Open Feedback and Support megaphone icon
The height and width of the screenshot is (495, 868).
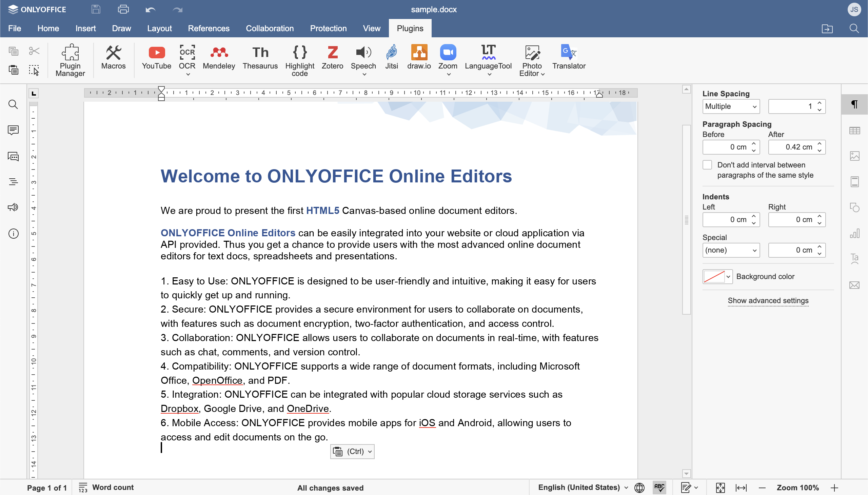pyautogui.click(x=13, y=207)
